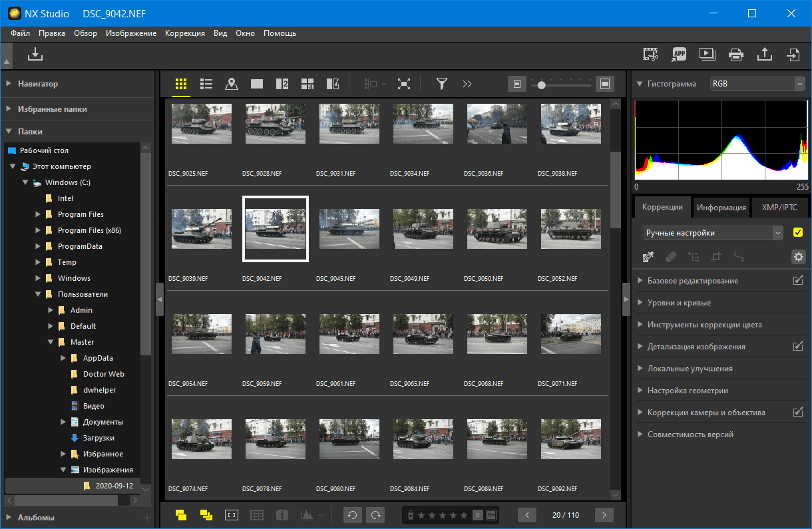Switch to the Информация tab
The width and height of the screenshot is (812, 529).
(721, 207)
